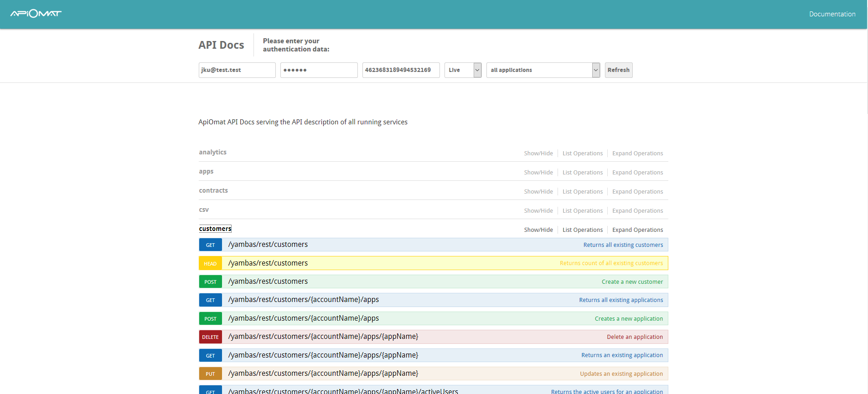Open 'Delete an application' operation
This screenshot has width=868, height=394.
(635, 337)
